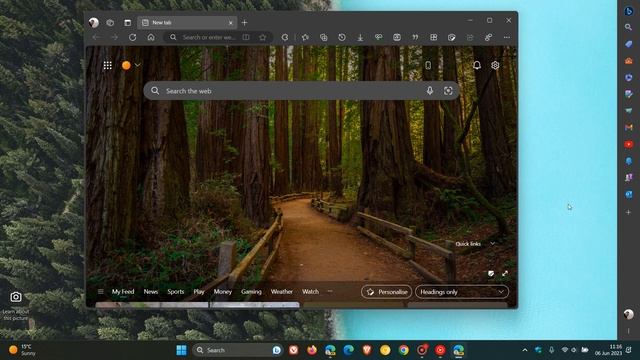The width and height of the screenshot is (640, 360).
Task: Refresh the page with reload icon
Action: 133,37
